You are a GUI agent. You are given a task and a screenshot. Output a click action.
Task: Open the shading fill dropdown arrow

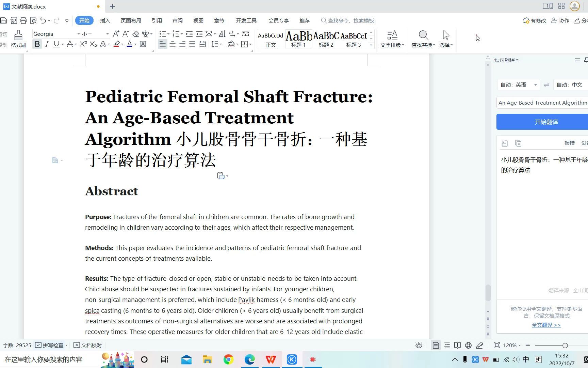[x=237, y=44]
